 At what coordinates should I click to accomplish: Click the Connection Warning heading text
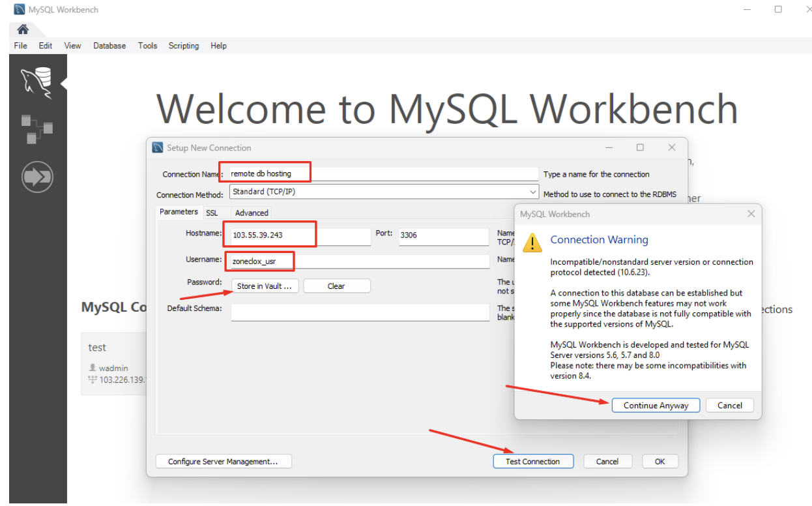click(x=599, y=239)
